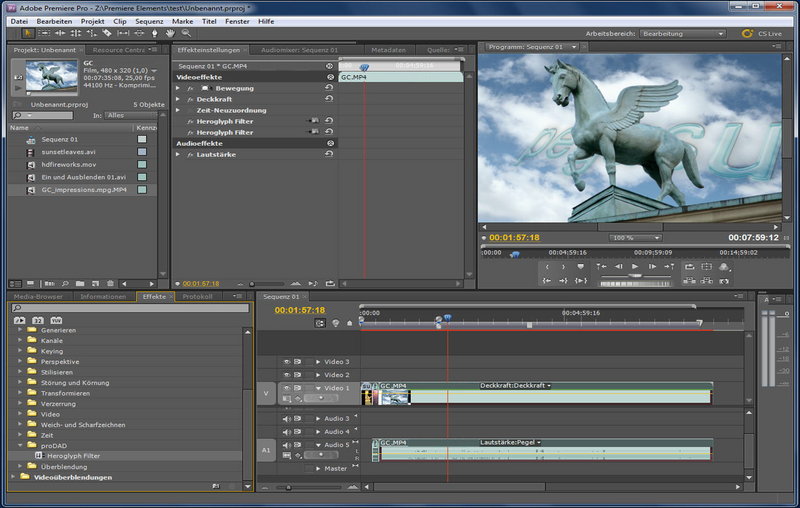This screenshot has height=508, width=800.
Task: Play In to Out in program monitor
Action: coord(581,281)
